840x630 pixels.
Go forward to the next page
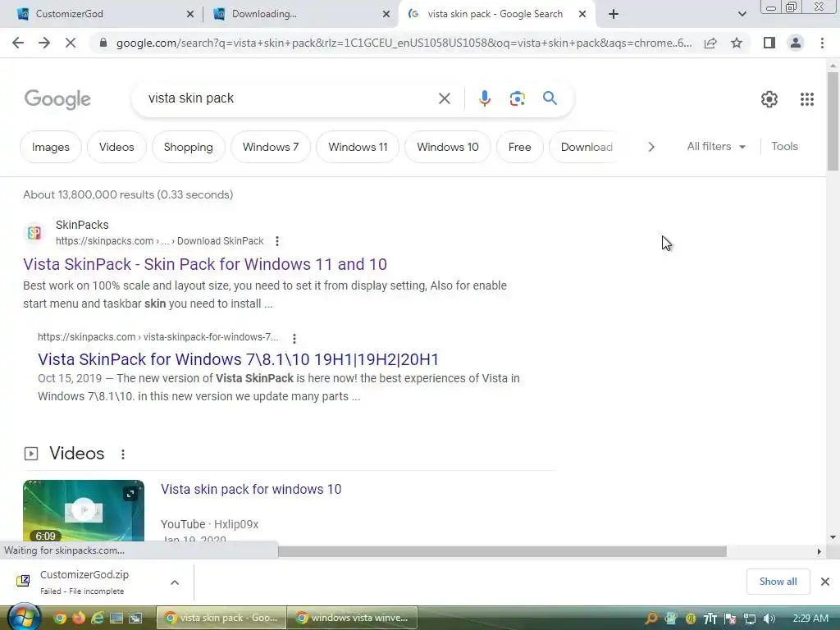(x=44, y=43)
